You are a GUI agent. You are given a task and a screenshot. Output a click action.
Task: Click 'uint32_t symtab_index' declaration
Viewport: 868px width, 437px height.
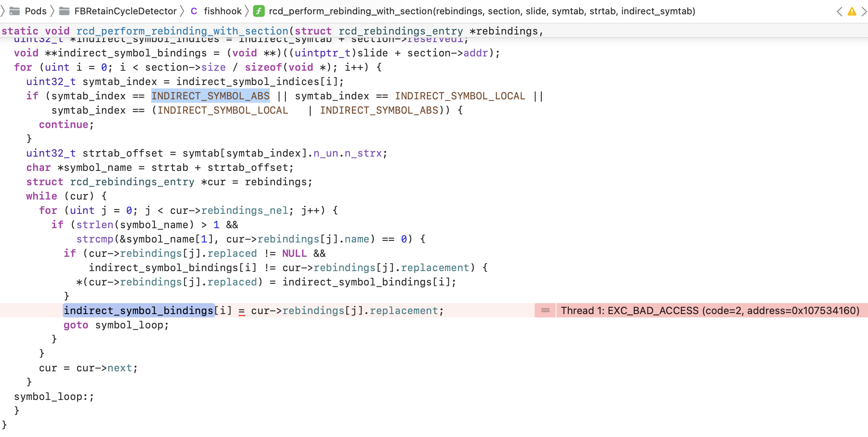91,82
